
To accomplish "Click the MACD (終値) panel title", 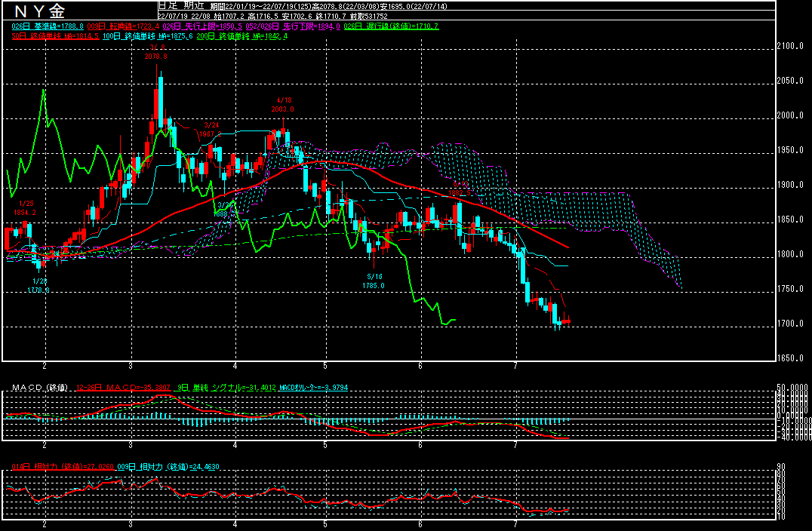I will (40, 388).
